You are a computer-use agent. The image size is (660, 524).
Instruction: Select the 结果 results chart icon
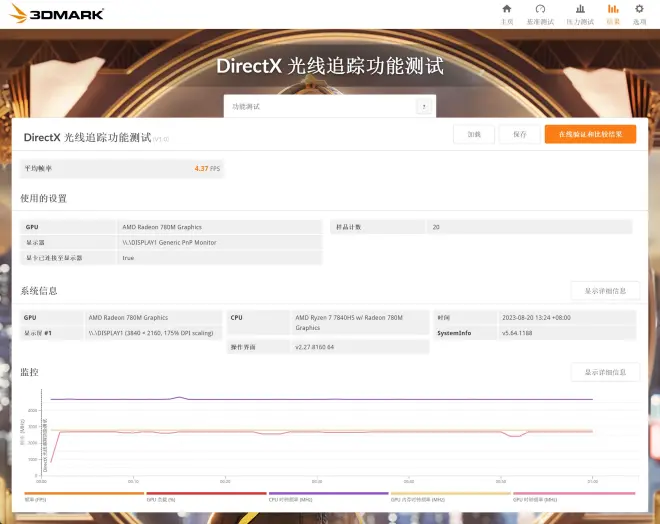coord(613,13)
